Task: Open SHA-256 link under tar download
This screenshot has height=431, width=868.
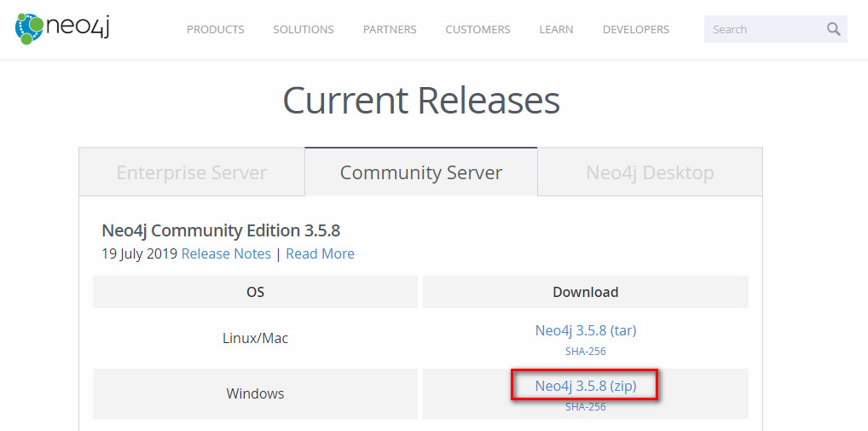Action: tap(586, 352)
